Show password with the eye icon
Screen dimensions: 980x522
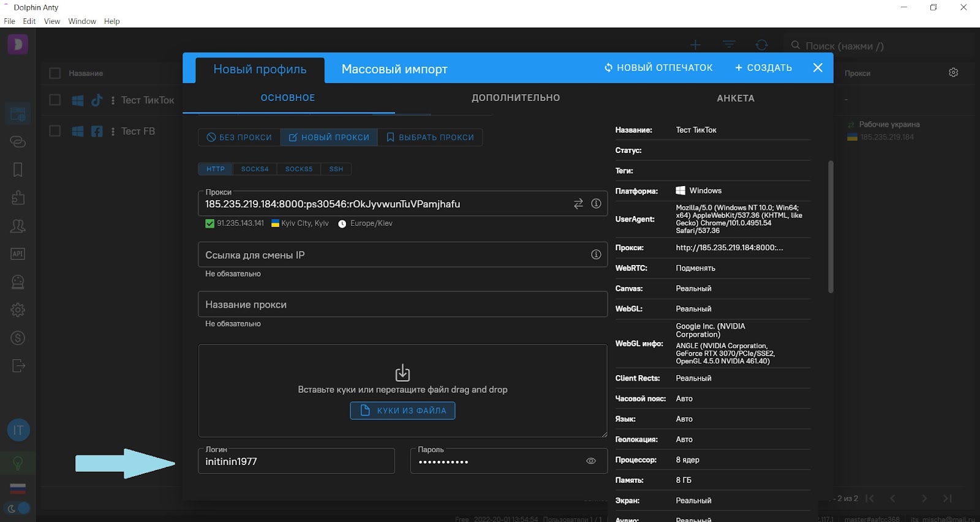click(591, 461)
